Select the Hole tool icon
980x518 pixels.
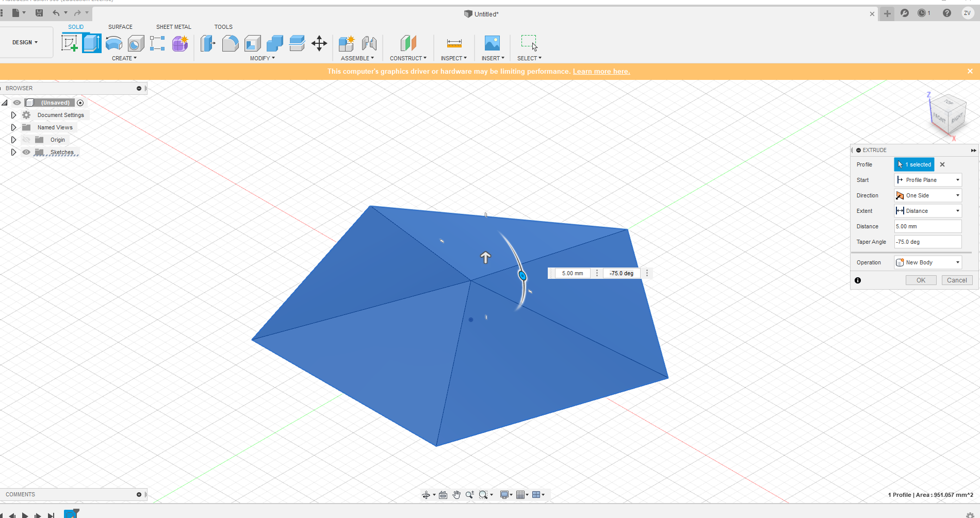coord(136,43)
